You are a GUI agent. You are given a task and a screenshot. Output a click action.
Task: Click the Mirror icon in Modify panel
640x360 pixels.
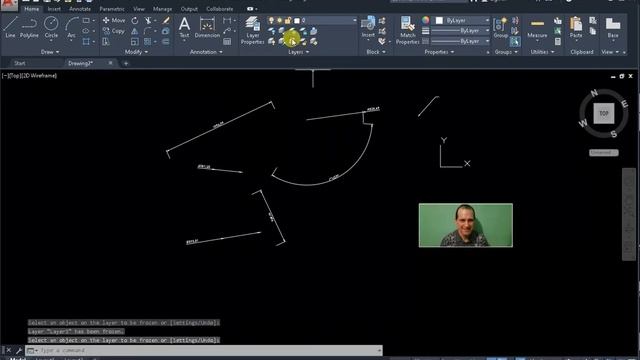pyautogui.click(x=135, y=31)
